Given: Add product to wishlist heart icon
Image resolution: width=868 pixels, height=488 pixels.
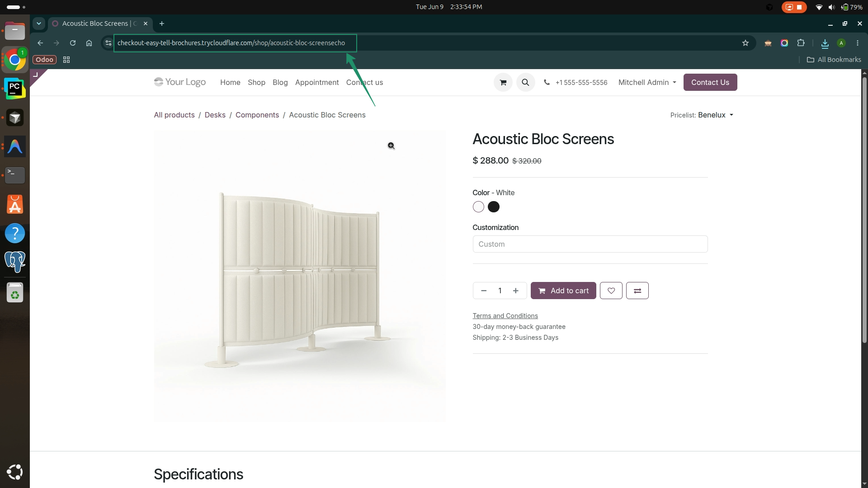Looking at the screenshot, I should (x=611, y=291).
